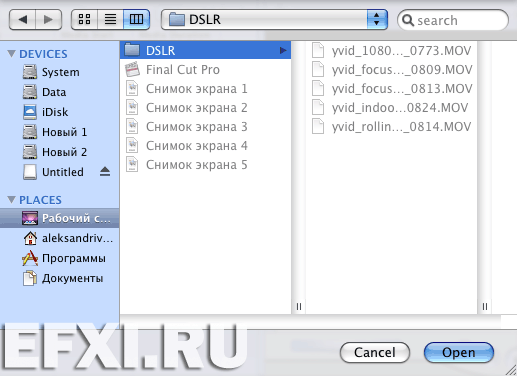Eject the Untitled volume
517x376 pixels.
pyautogui.click(x=105, y=171)
